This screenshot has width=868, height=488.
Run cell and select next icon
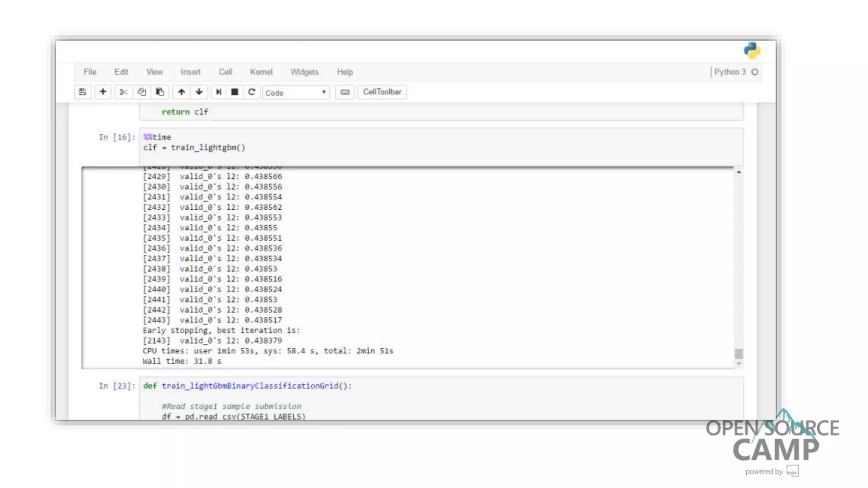point(218,92)
